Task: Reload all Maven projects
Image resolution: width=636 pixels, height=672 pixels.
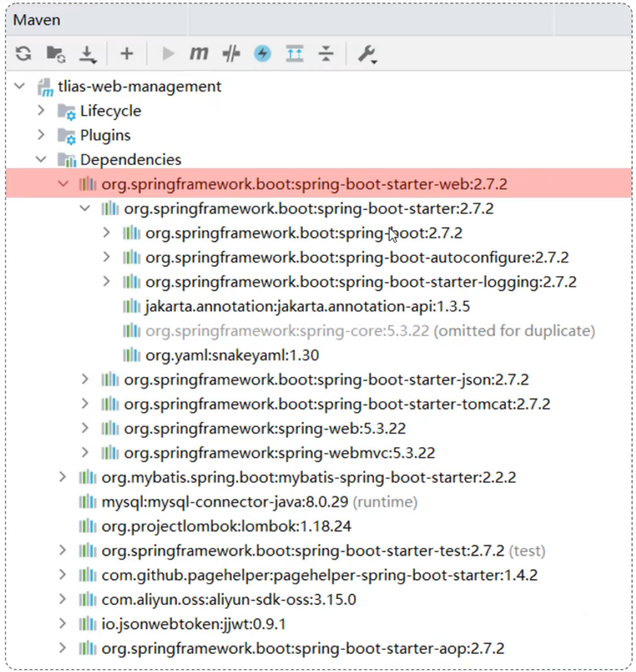Action: pos(23,54)
